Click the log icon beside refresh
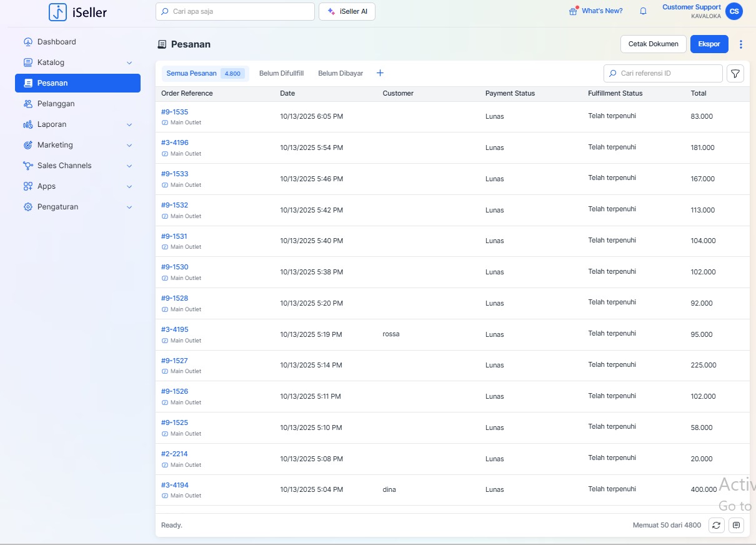This screenshot has height=545, width=756. pos(736,526)
